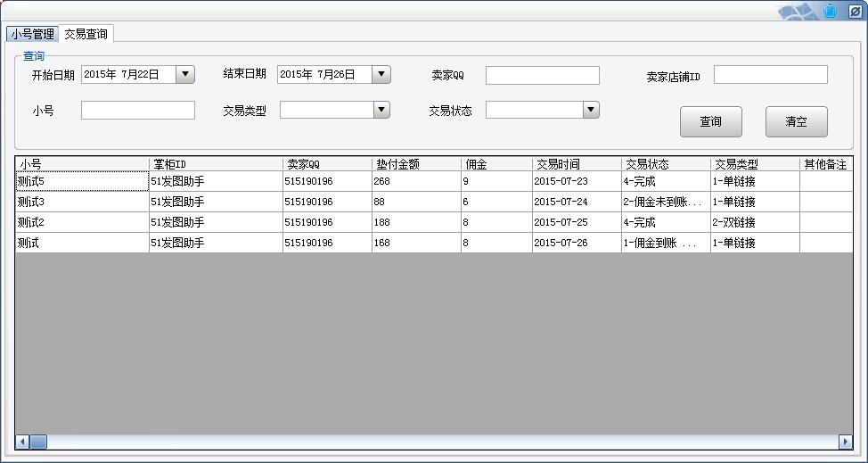Expand the 交易类型 combo box
This screenshot has width=868, height=463.
(x=381, y=110)
